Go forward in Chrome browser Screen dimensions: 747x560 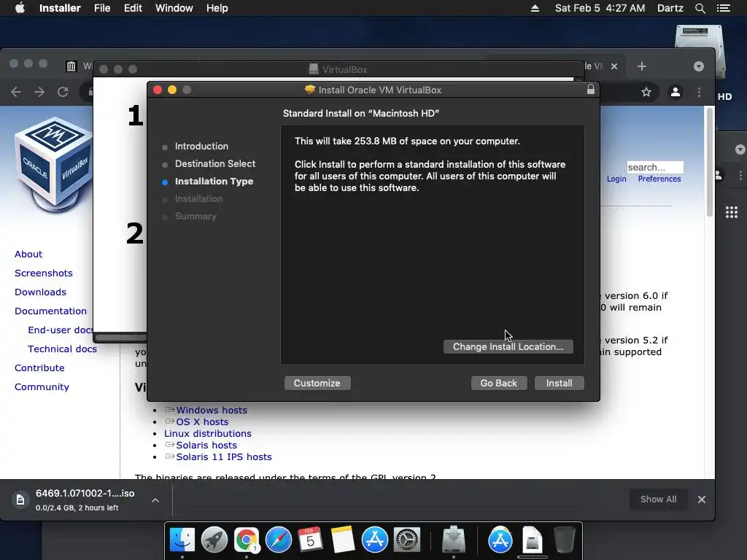[39, 92]
